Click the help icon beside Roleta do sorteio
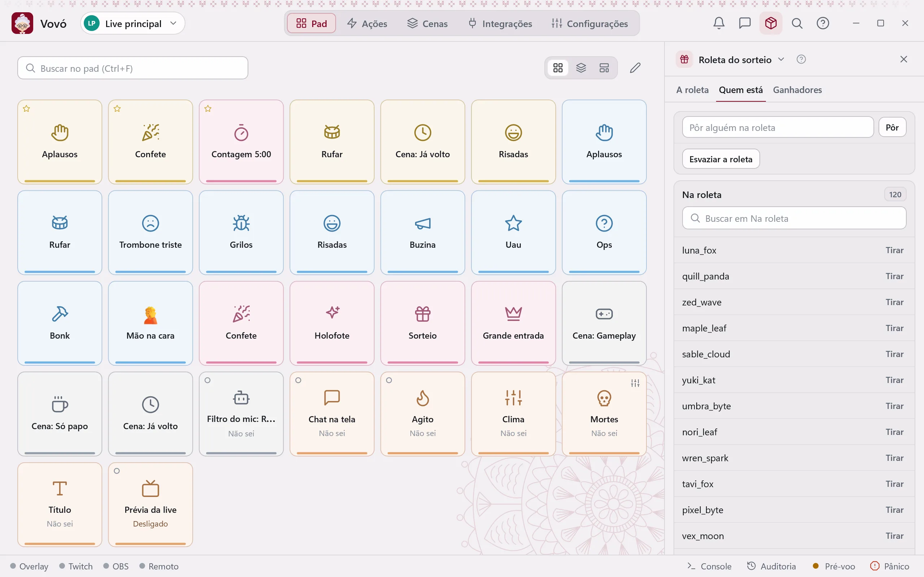This screenshot has width=924, height=577. click(x=801, y=60)
